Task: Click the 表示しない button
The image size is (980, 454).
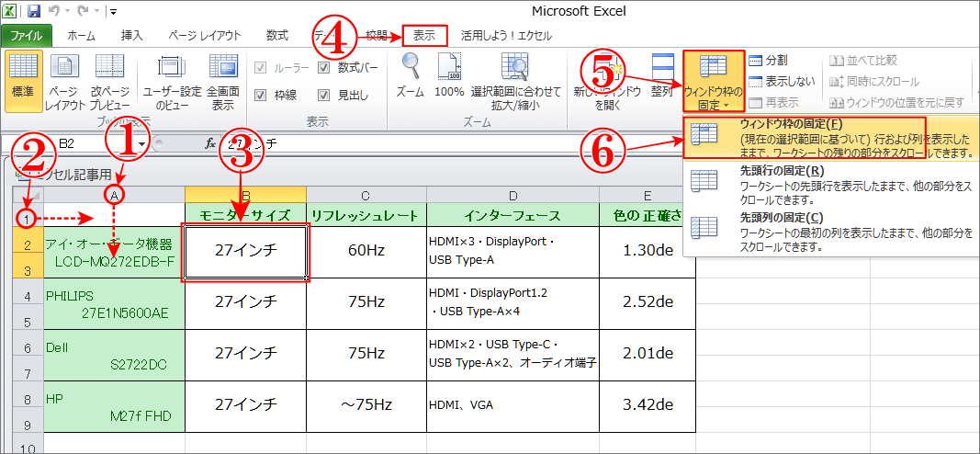Action: click(782, 81)
